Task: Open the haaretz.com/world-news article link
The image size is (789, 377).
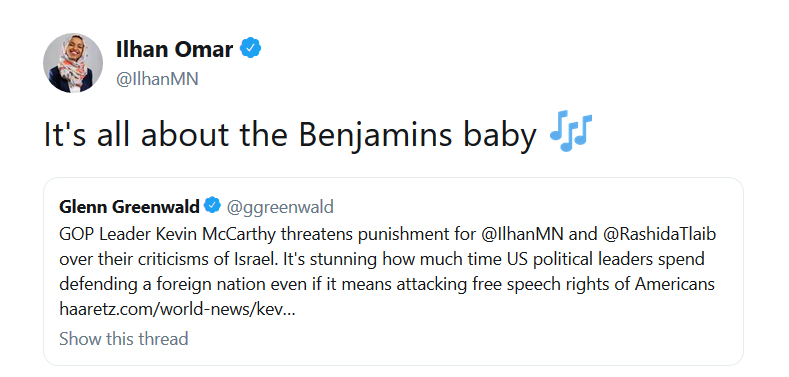Action: 177,310
